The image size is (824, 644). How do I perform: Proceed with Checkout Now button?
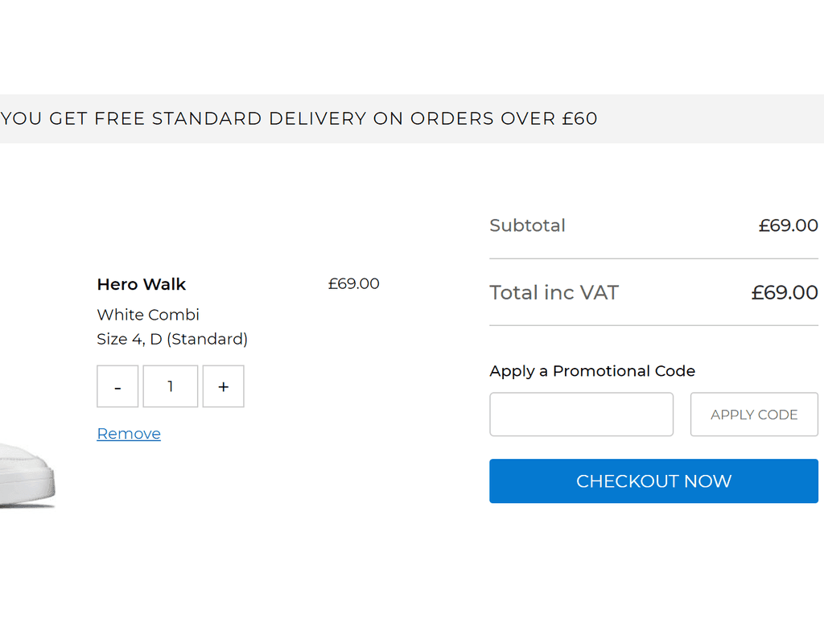pos(653,481)
